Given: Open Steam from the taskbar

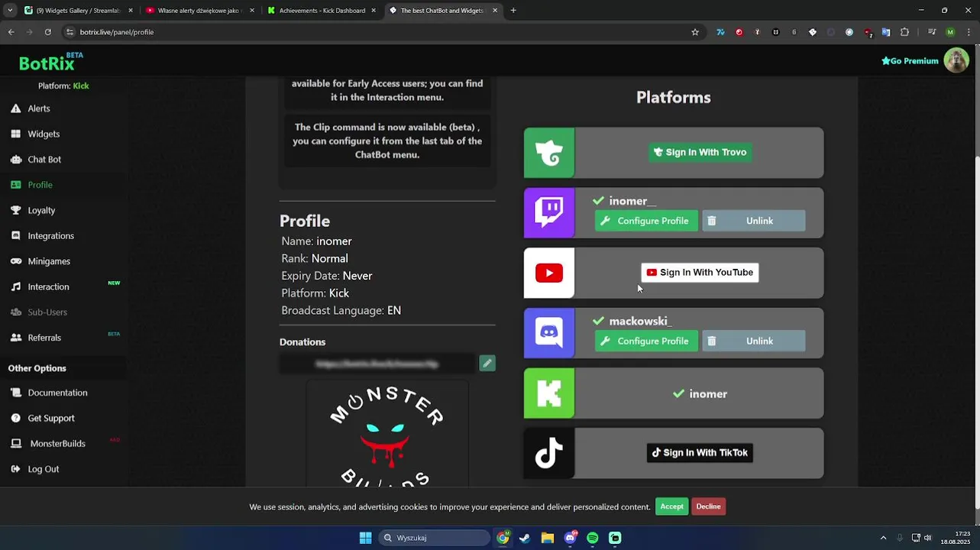Looking at the screenshot, I should click(525, 538).
